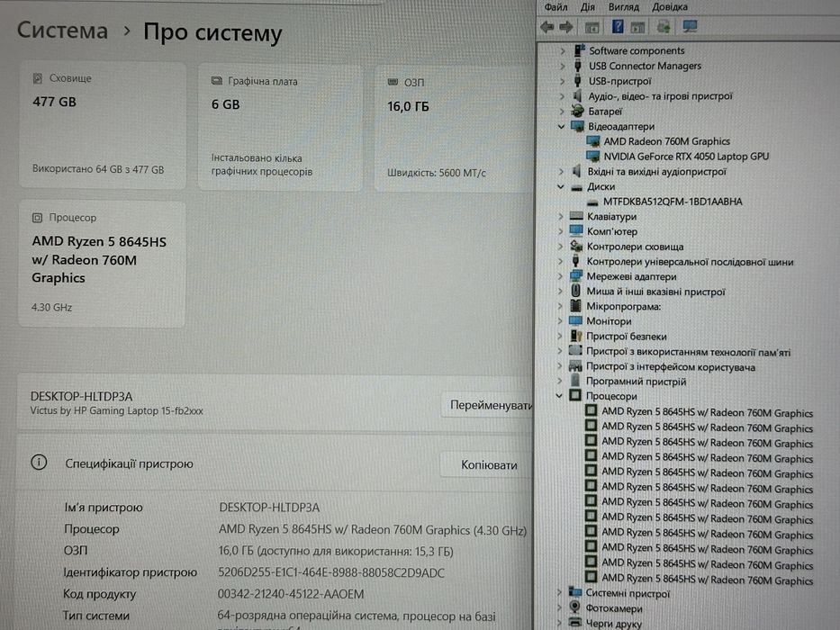Toggle the console tree toolbar icon

(592, 27)
